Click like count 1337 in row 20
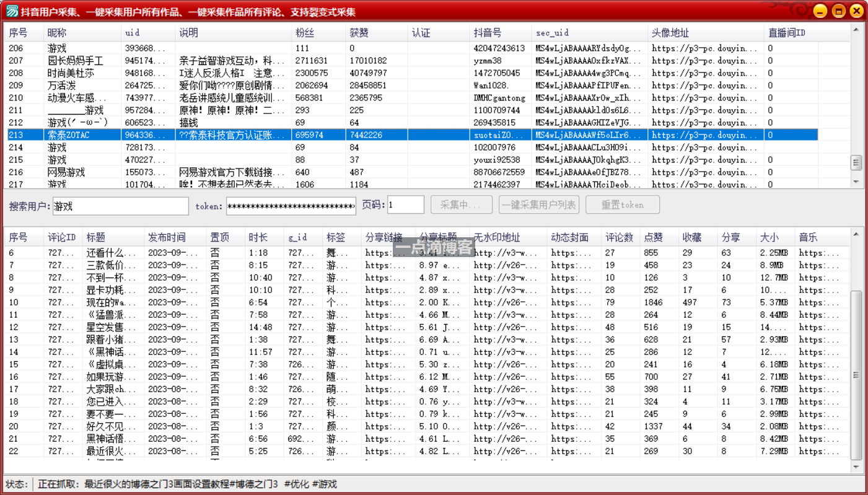Viewport: 868px width, 495px height. [653, 426]
